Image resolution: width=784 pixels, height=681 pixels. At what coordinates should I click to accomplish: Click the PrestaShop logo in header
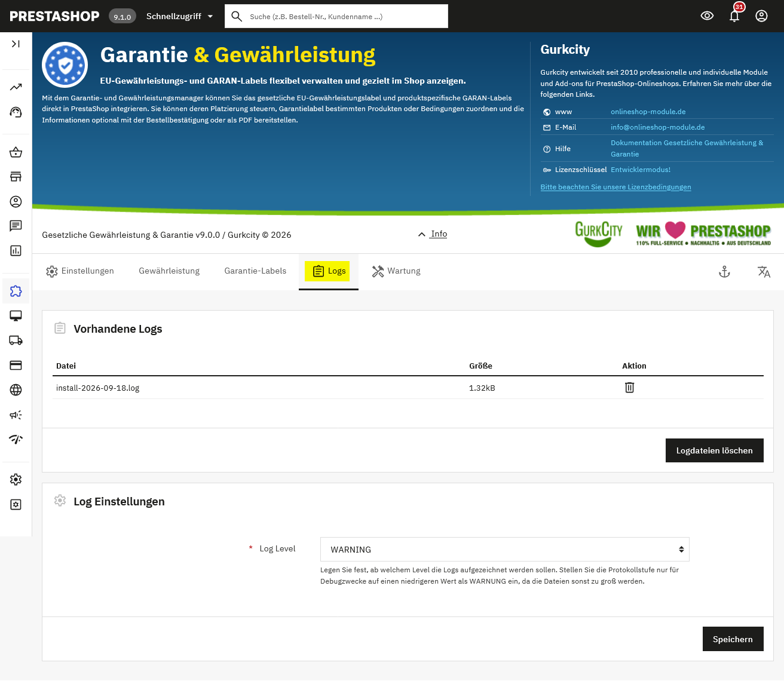(54, 16)
